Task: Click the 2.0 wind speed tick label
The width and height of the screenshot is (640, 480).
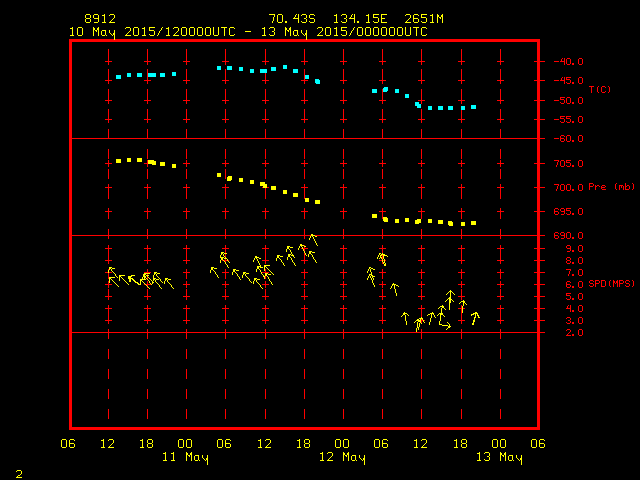Action: click(x=574, y=333)
